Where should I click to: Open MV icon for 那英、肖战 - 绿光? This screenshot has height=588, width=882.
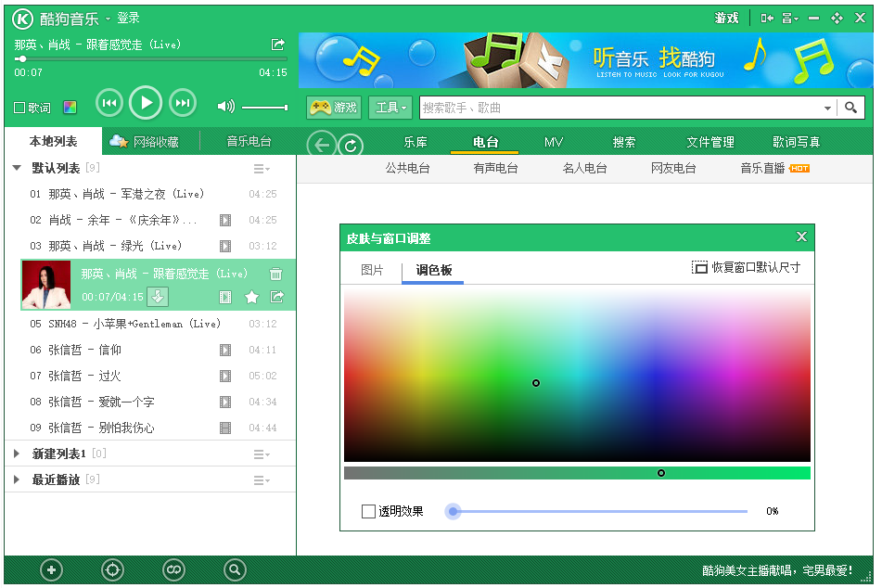click(x=225, y=246)
